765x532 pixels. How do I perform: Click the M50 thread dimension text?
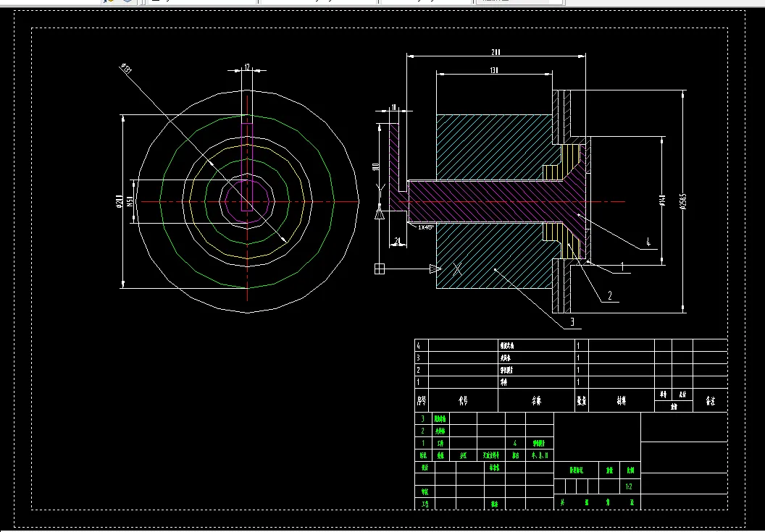(x=130, y=201)
